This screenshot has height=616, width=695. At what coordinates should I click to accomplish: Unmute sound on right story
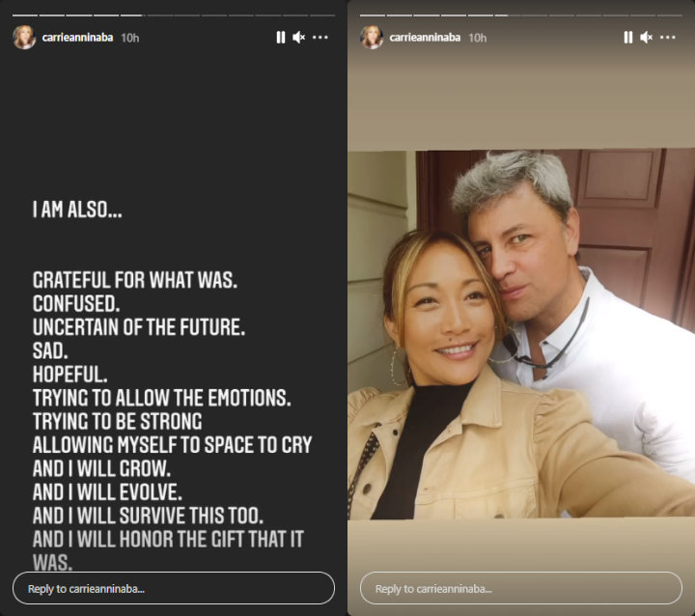click(646, 38)
